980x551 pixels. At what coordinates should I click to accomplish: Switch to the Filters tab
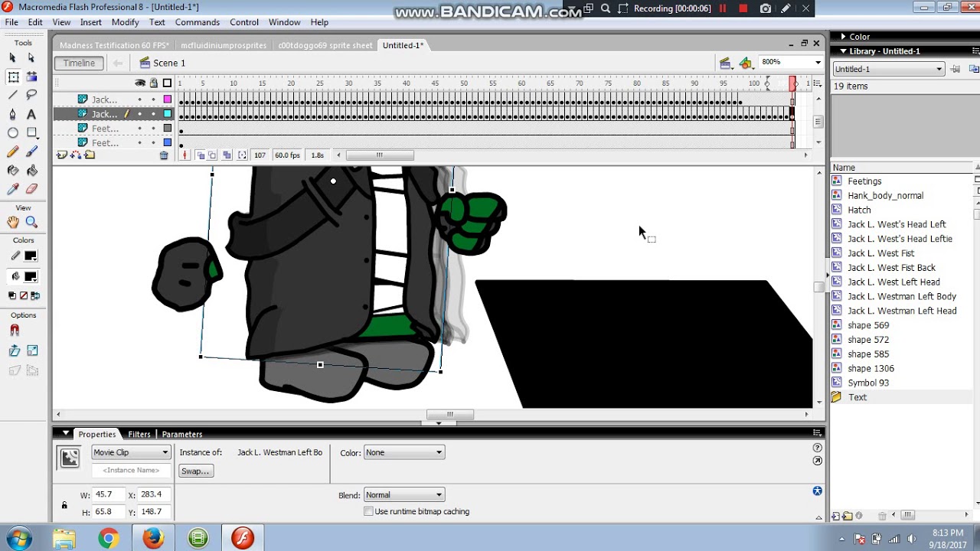tap(139, 434)
